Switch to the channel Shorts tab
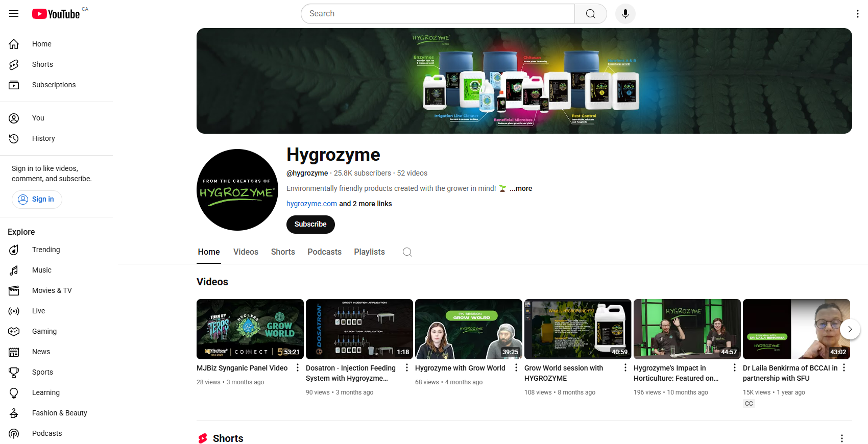The width and height of the screenshot is (868, 444). [283, 252]
